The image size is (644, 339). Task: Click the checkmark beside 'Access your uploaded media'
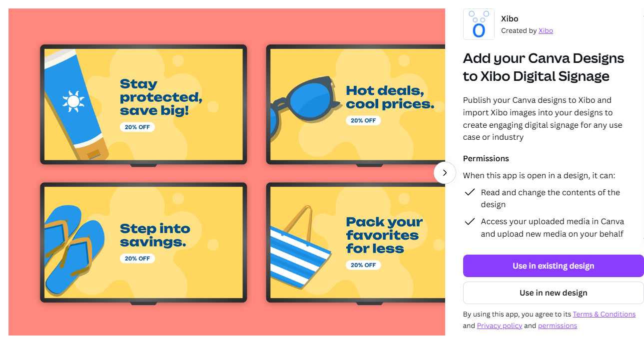pos(470,221)
